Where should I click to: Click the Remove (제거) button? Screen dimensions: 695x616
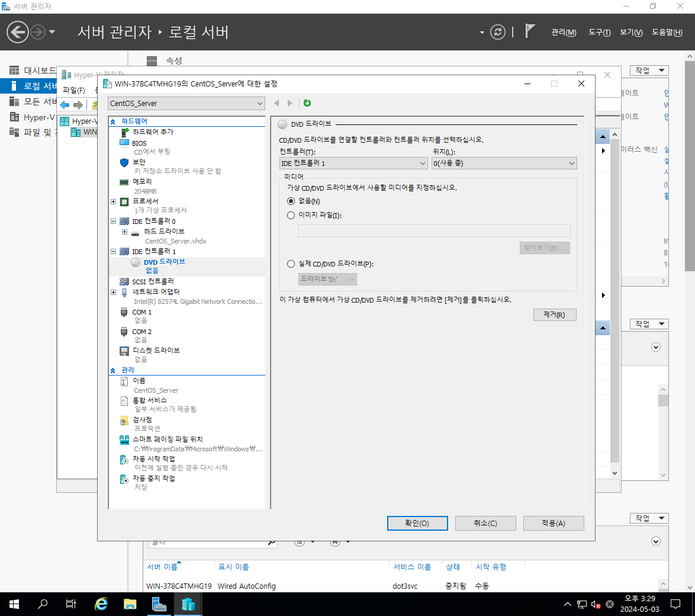pyautogui.click(x=555, y=315)
